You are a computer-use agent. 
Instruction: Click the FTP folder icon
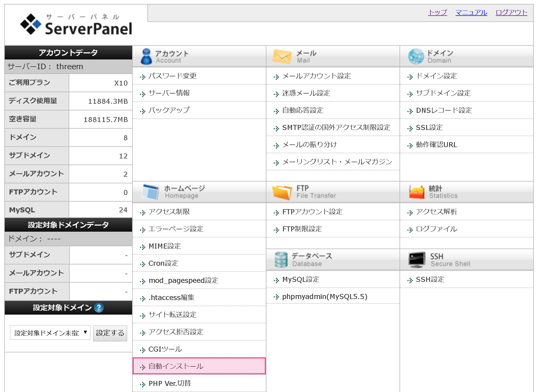282,192
